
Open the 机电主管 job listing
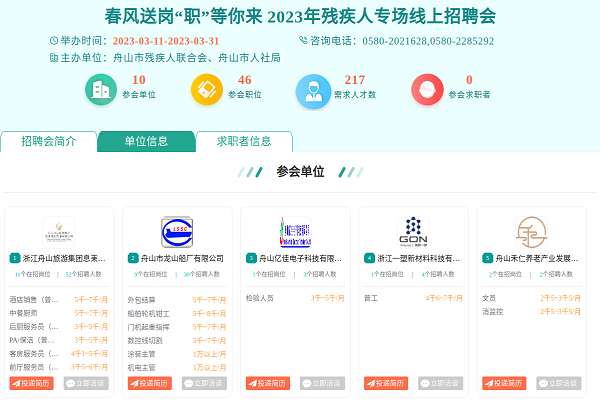point(142,367)
